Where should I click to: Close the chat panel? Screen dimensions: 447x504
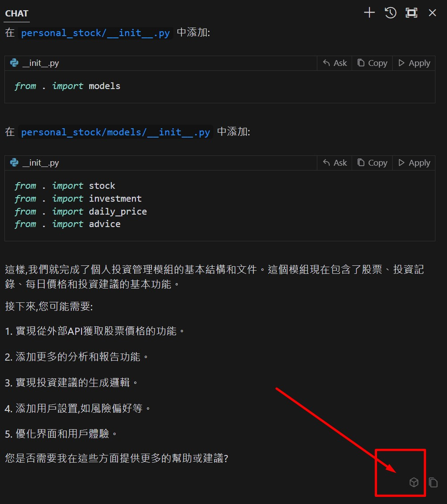coord(432,13)
